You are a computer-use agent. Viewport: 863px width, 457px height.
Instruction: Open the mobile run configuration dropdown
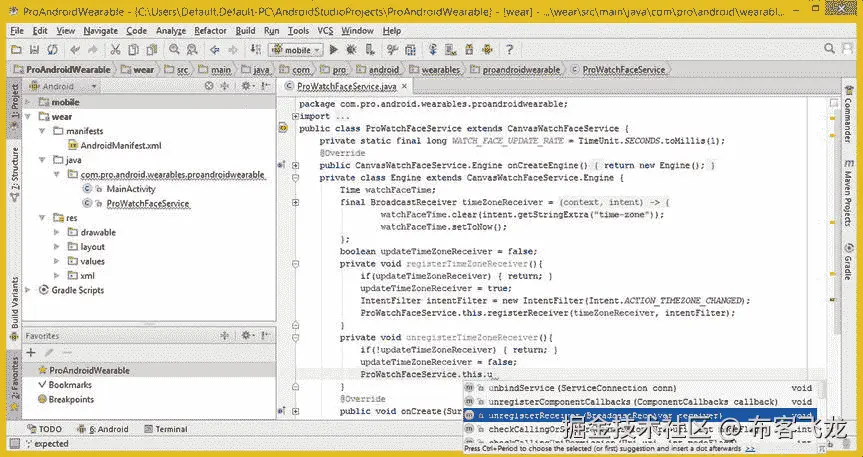296,50
